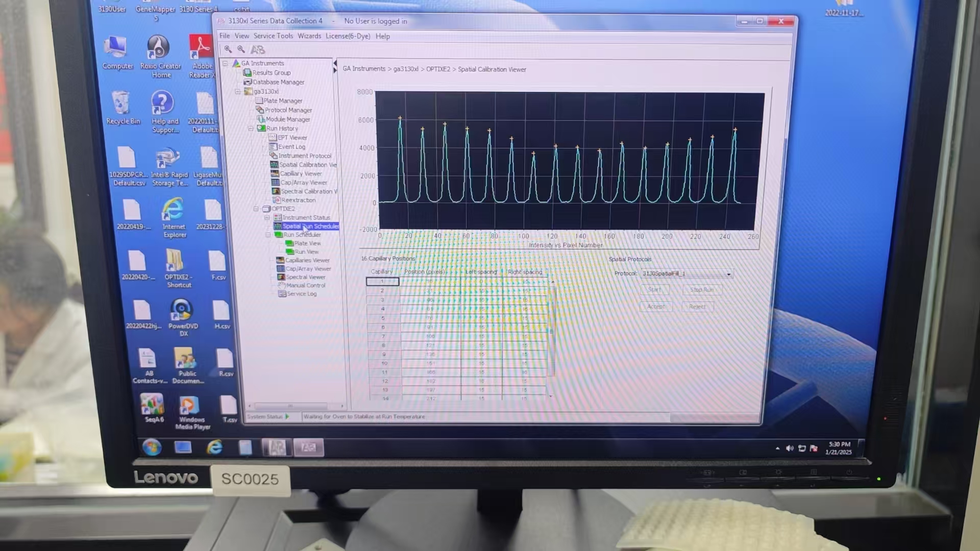Image resolution: width=980 pixels, height=551 pixels.
Task: Click Internet Explorer icon in taskbar
Action: point(214,447)
